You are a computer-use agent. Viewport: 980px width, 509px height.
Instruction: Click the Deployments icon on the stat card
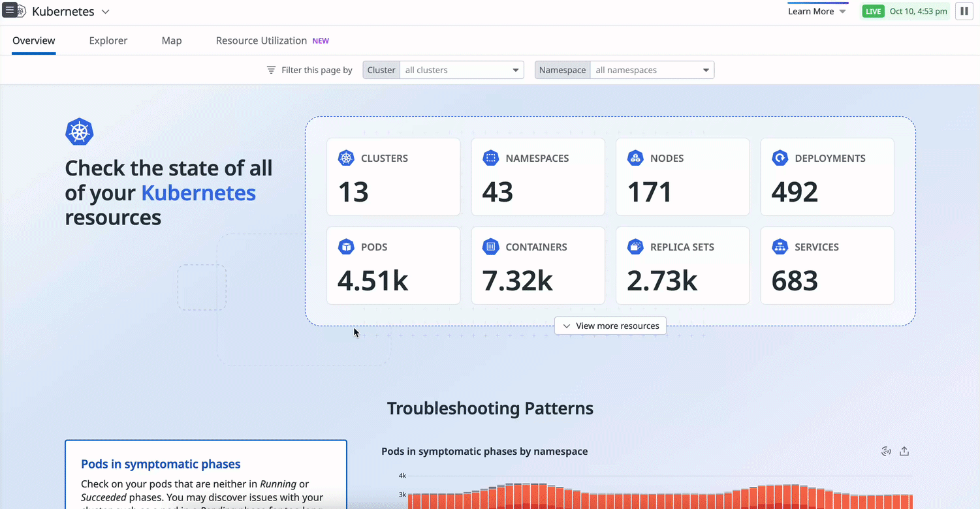(780, 157)
